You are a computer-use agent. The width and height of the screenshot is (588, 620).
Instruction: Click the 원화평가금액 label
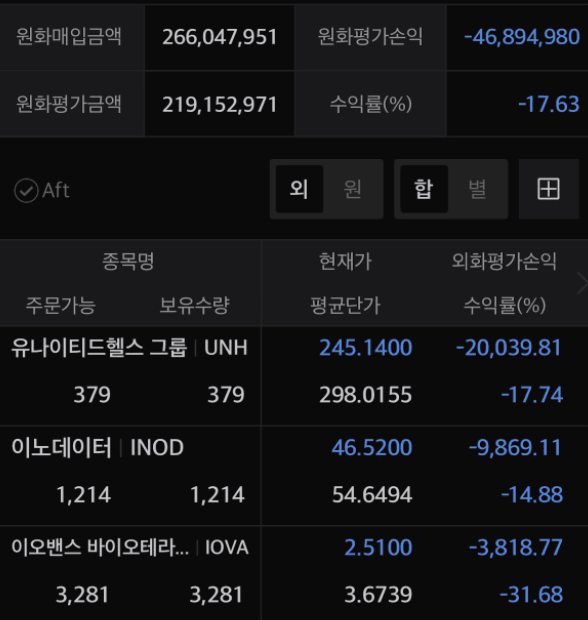(69, 104)
